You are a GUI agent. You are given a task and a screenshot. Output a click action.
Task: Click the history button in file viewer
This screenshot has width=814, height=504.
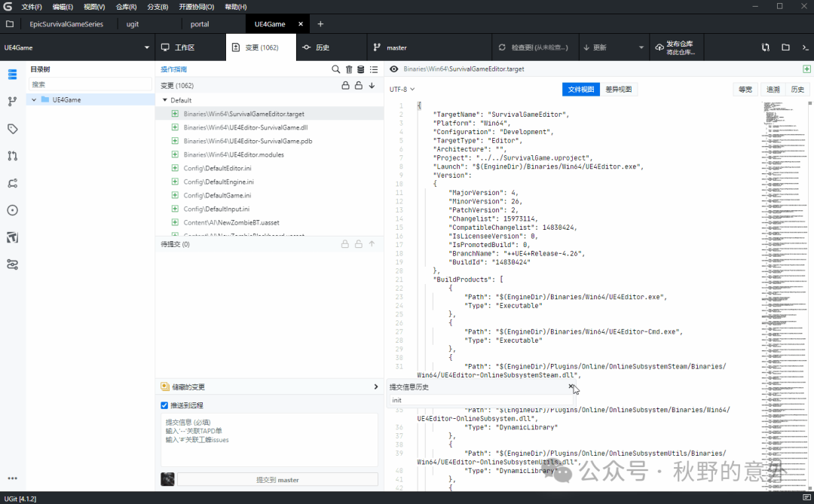(797, 90)
